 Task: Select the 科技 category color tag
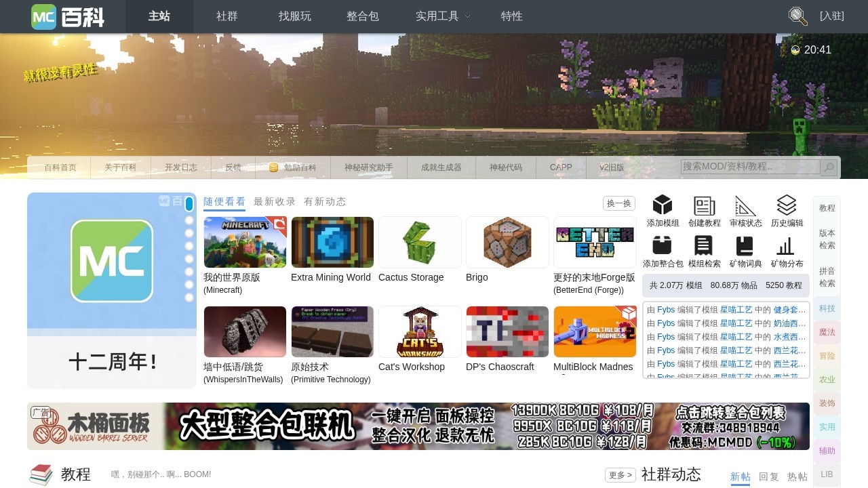coord(827,308)
